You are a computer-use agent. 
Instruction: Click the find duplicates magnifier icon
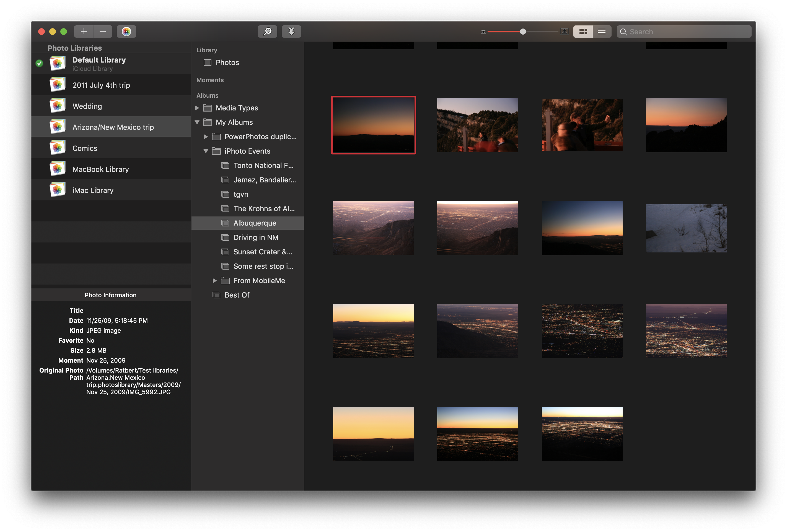(x=267, y=32)
